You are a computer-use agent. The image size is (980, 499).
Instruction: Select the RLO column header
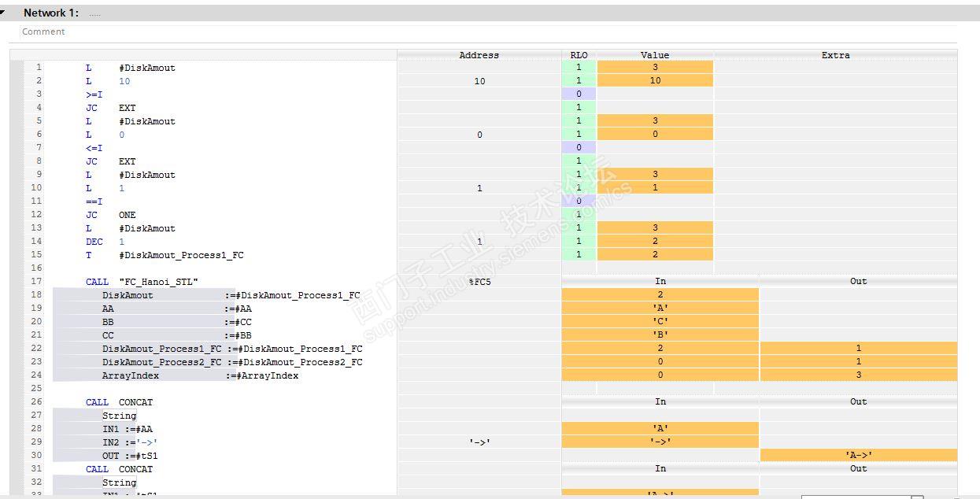(579, 55)
